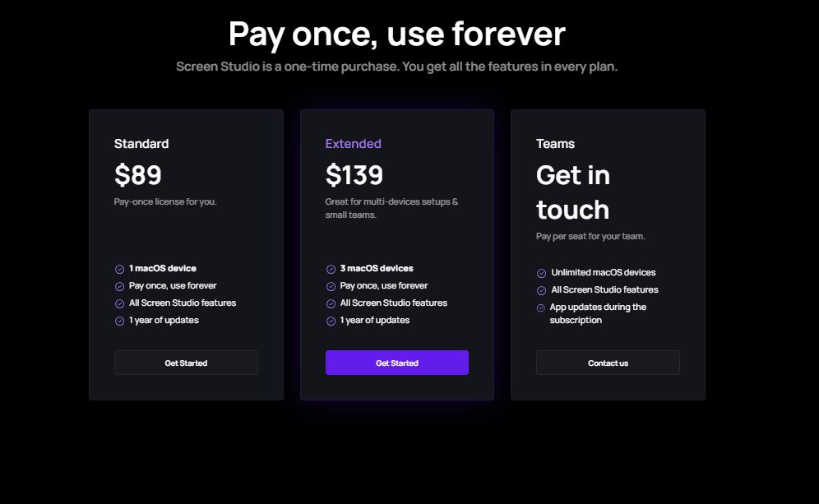Viewport: 819px width, 504px height.
Task: Click the Pay once, use forever headline
Action: click(x=396, y=34)
